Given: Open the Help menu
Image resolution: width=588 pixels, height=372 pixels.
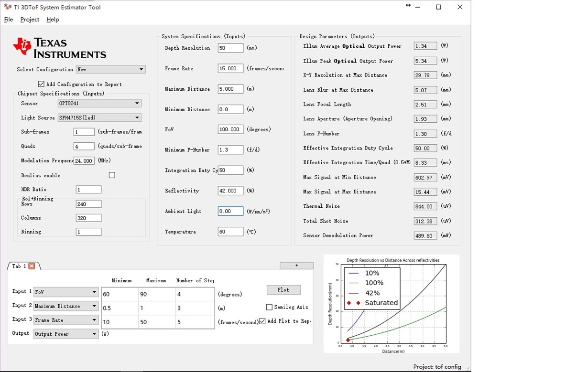Looking at the screenshot, I should click(x=53, y=20).
